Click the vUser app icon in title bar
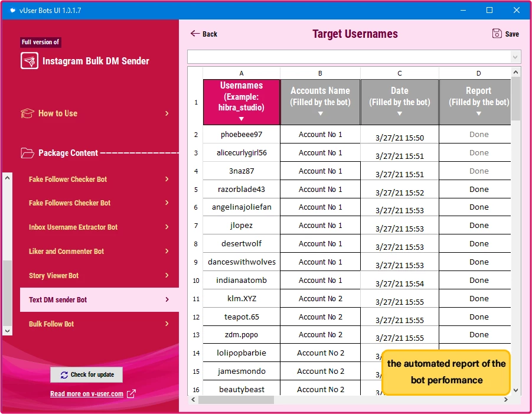The image size is (532, 414). [12, 10]
